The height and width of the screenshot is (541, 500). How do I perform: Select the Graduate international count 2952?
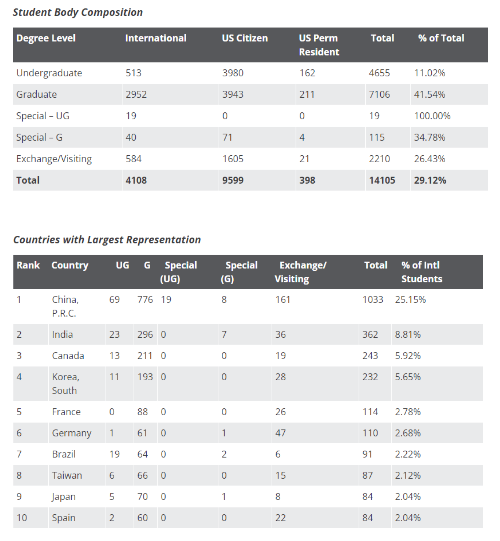pyautogui.click(x=136, y=95)
